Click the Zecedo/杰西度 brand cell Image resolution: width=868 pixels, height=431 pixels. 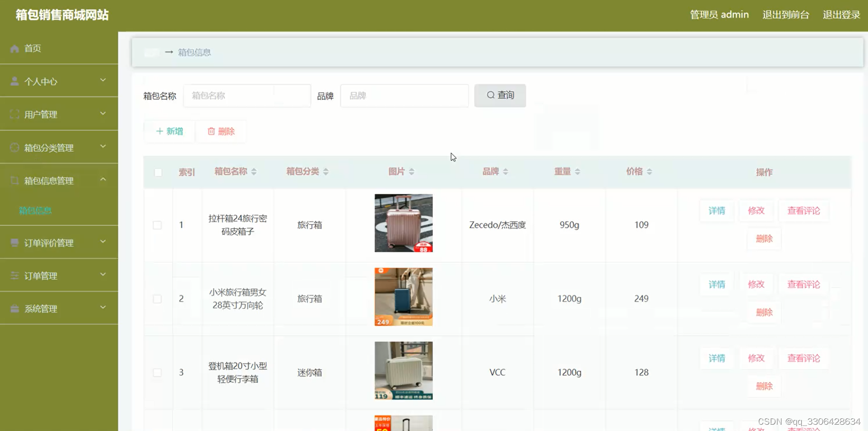click(x=497, y=225)
